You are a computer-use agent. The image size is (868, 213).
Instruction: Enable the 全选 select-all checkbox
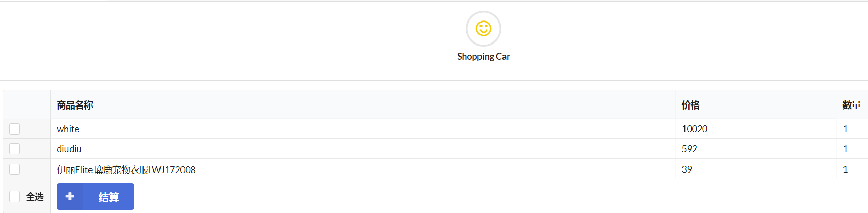pos(15,197)
